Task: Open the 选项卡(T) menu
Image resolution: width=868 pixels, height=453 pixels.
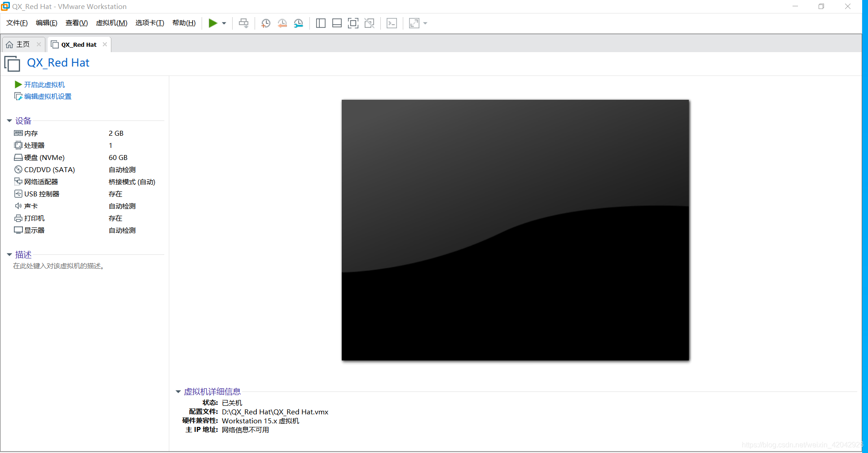Action: (150, 23)
